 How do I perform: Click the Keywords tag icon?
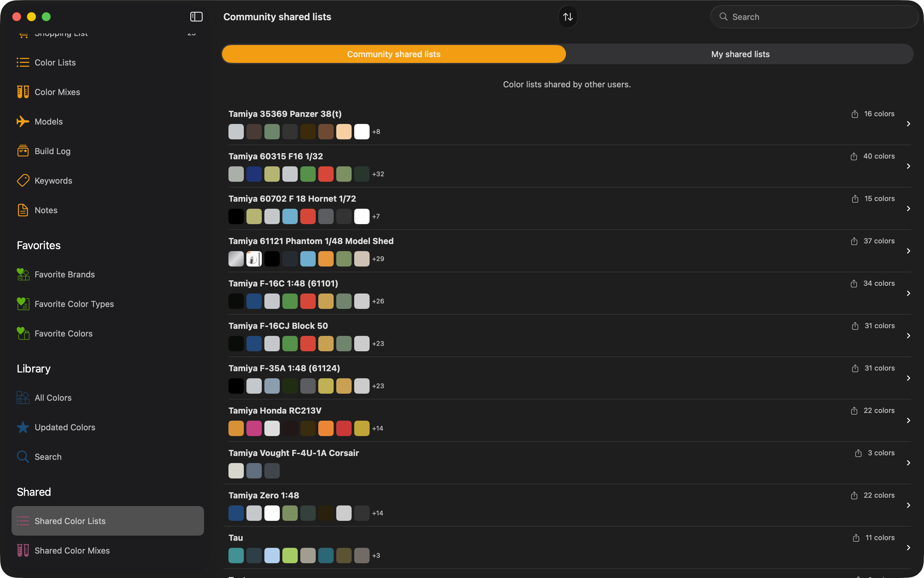point(23,180)
